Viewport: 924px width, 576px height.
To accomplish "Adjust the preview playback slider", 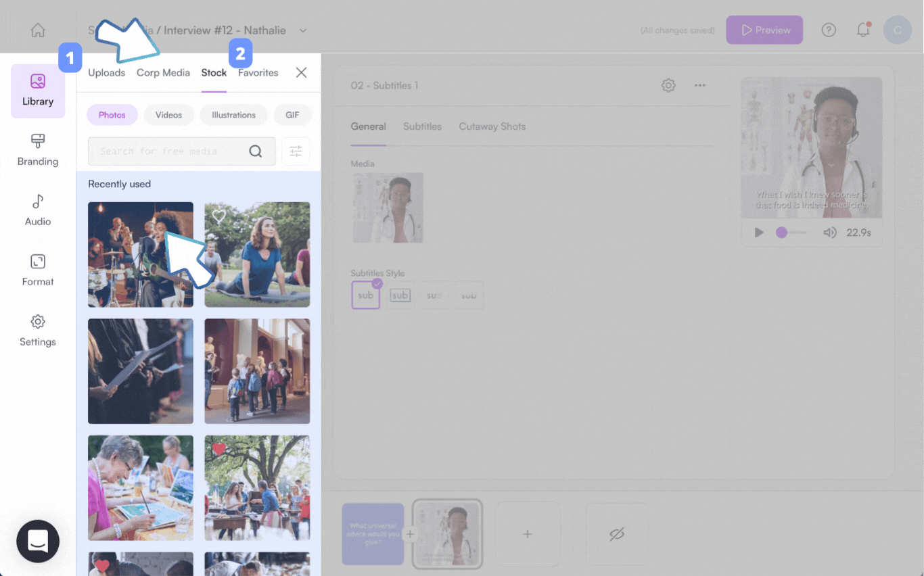I will coord(791,233).
